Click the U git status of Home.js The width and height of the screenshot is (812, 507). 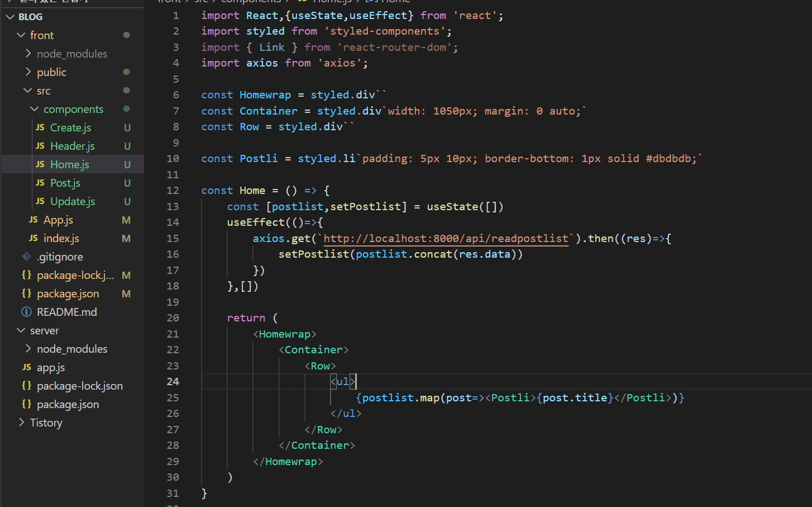[x=127, y=164]
